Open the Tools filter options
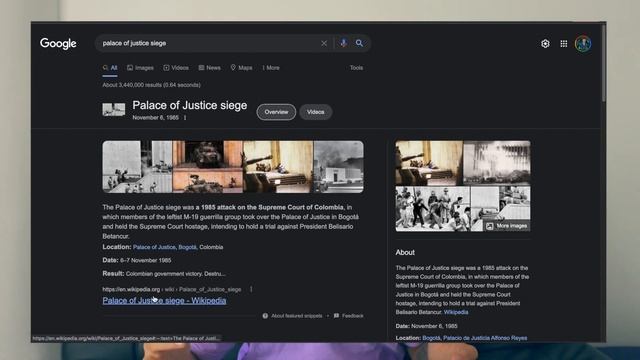This screenshot has height=360, width=640. [356, 68]
